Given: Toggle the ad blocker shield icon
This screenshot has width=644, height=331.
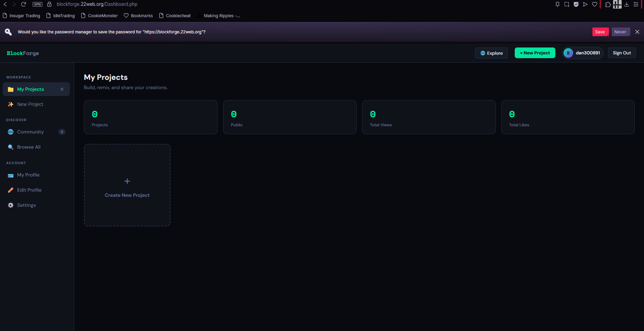Looking at the screenshot, I should [x=576, y=4].
